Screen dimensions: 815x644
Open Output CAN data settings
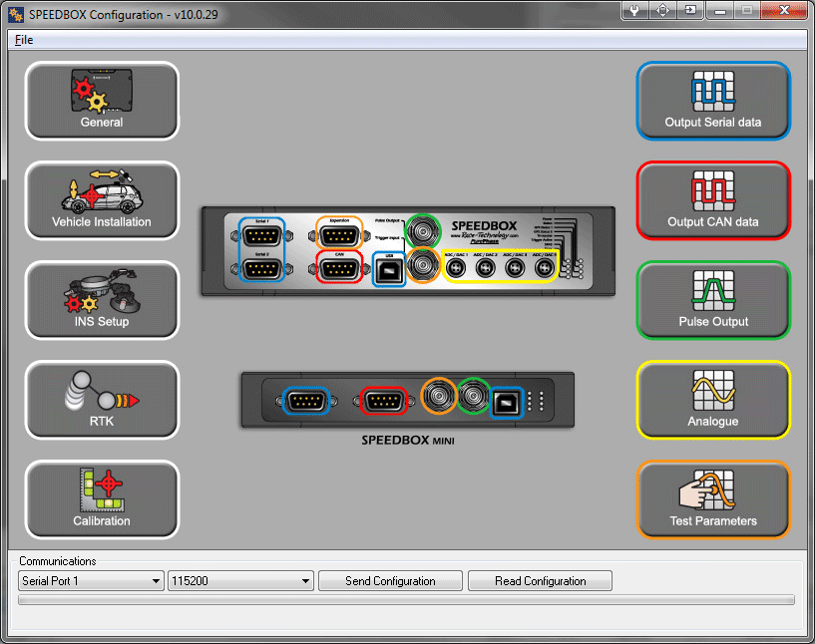713,200
